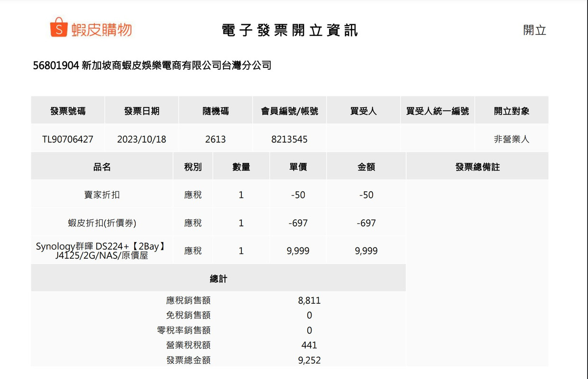Click the 數量 column header
The height and width of the screenshot is (379, 588).
coord(241,167)
